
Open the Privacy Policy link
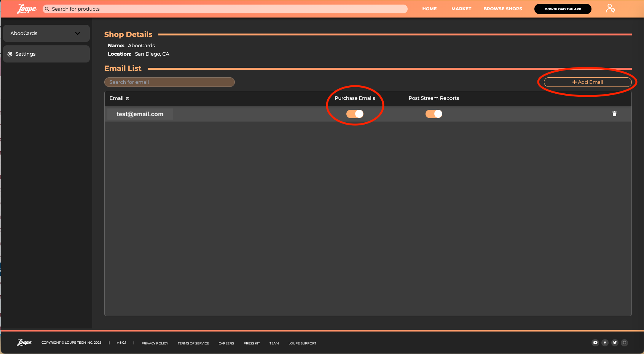pos(155,343)
